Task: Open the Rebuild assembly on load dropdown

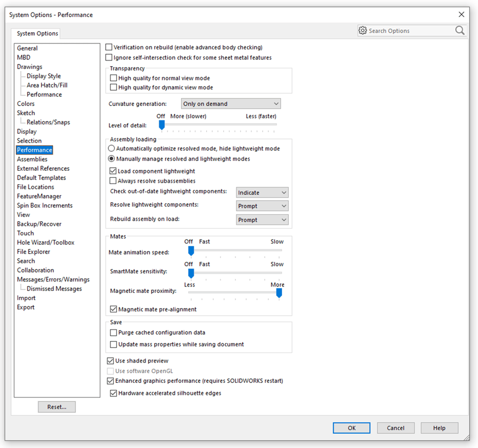Action: tap(262, 219)
